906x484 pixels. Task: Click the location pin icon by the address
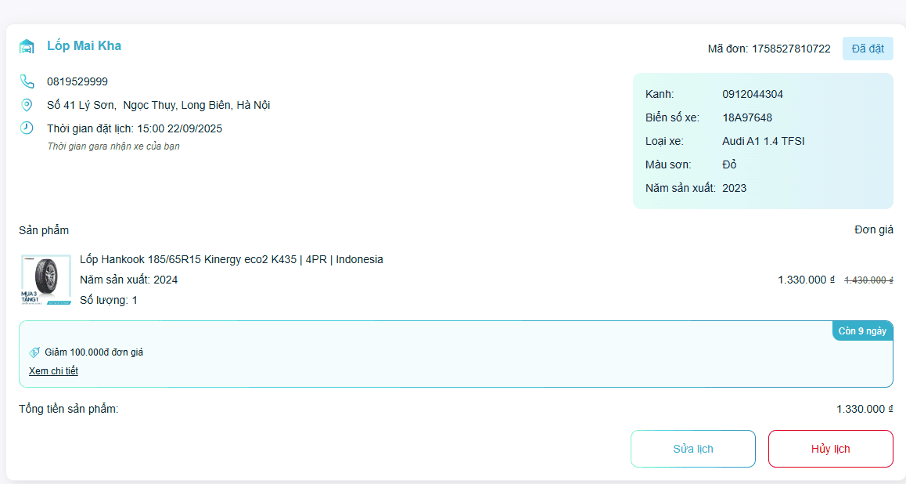click(x=27, y=105)
